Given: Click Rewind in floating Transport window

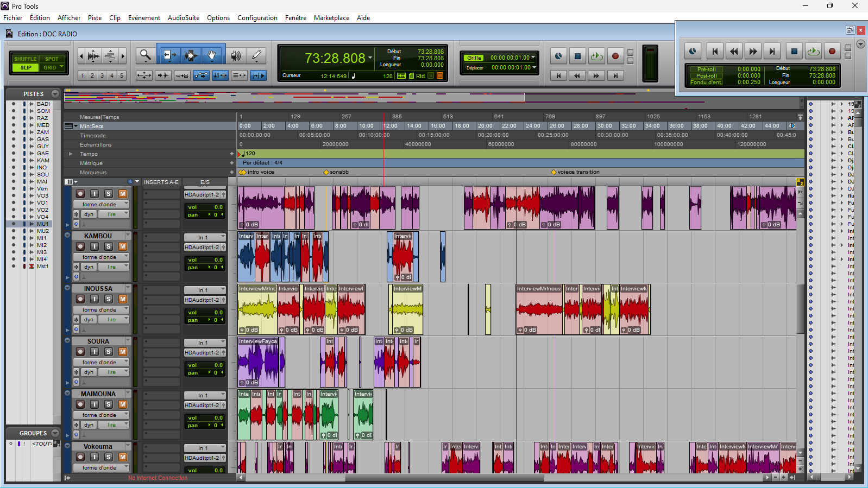Looking at the screenshot, I should point(734,52).
